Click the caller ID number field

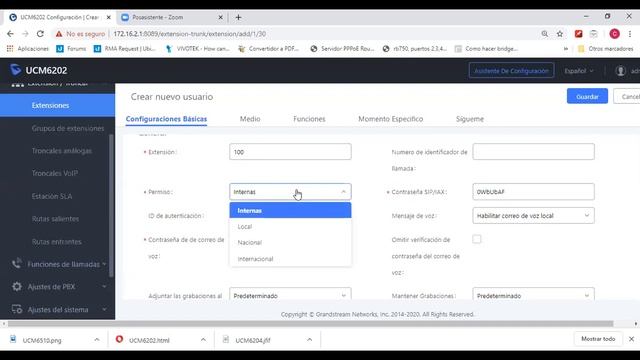pyautogui.click(x=533, y=152)
